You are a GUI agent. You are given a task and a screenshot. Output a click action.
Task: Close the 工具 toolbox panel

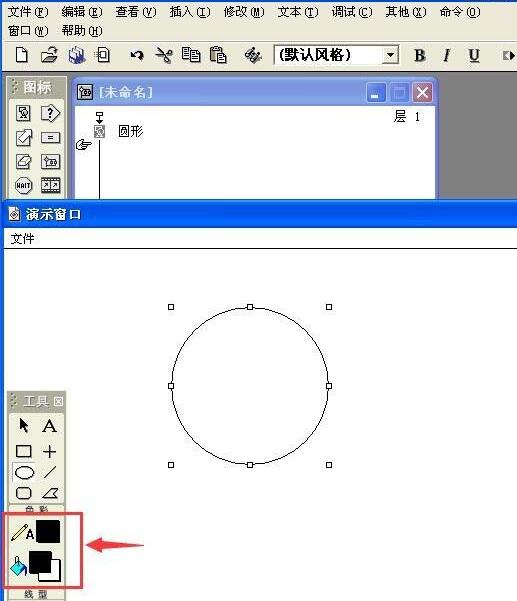(58, 401)
